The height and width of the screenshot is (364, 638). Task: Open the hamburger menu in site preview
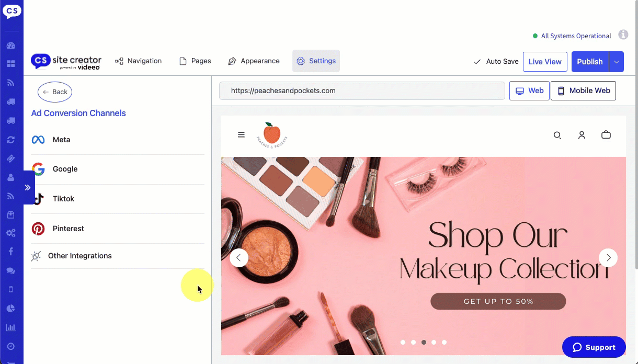(241, 134)
